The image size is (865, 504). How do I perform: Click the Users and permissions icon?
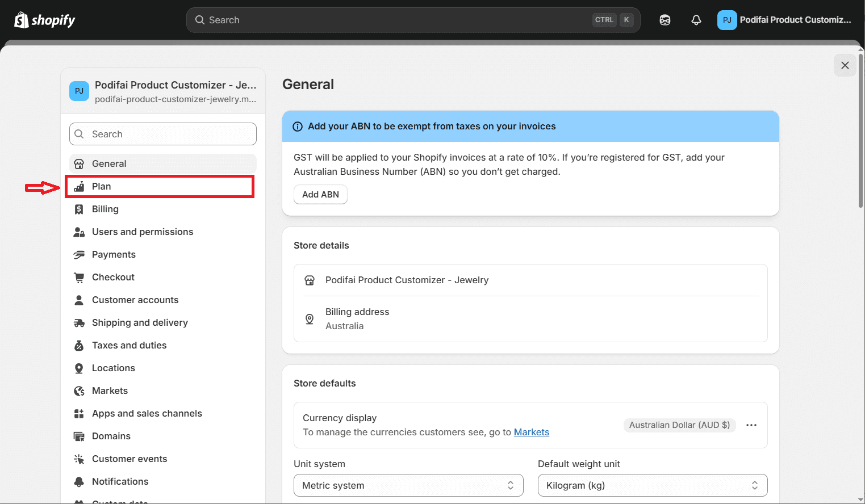coord(79,232)
